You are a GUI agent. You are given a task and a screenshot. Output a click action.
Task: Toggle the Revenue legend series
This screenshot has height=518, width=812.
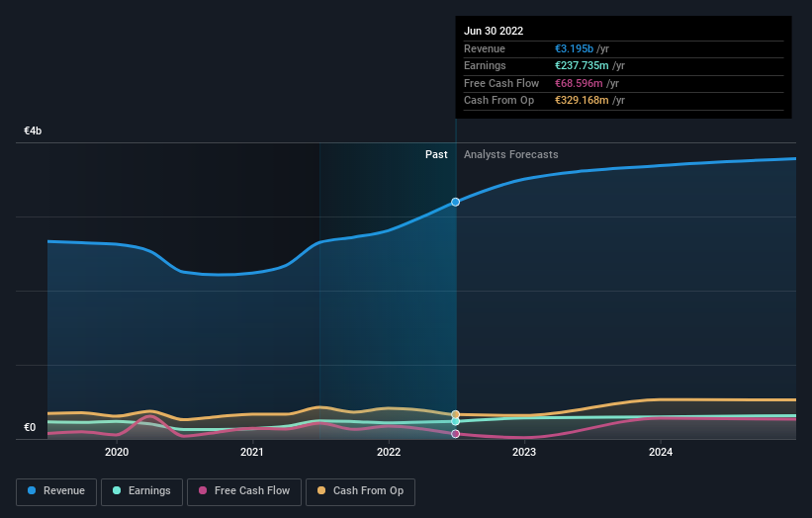coord(56,491)
